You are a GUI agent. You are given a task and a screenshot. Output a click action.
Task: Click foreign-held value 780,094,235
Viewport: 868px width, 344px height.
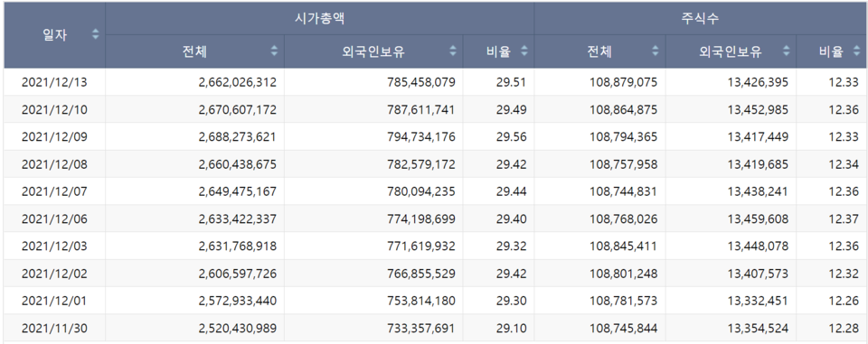click(x=422, y=191)
